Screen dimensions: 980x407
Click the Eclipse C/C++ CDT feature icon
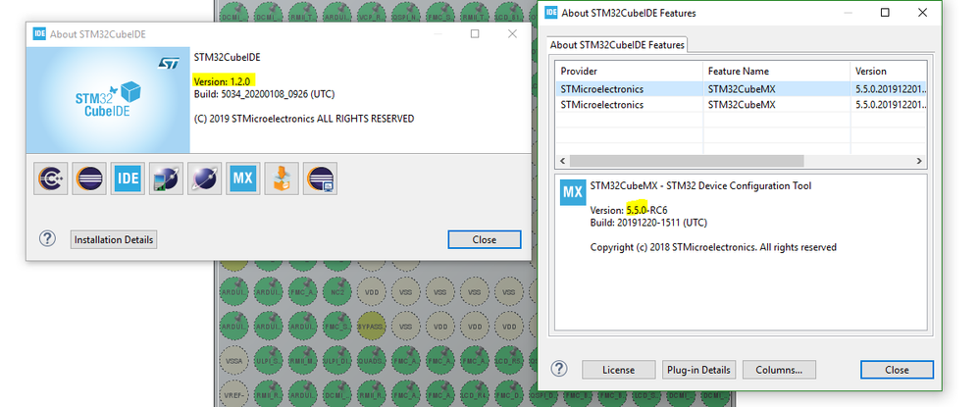pyautogui.click(x=51, y=178)
